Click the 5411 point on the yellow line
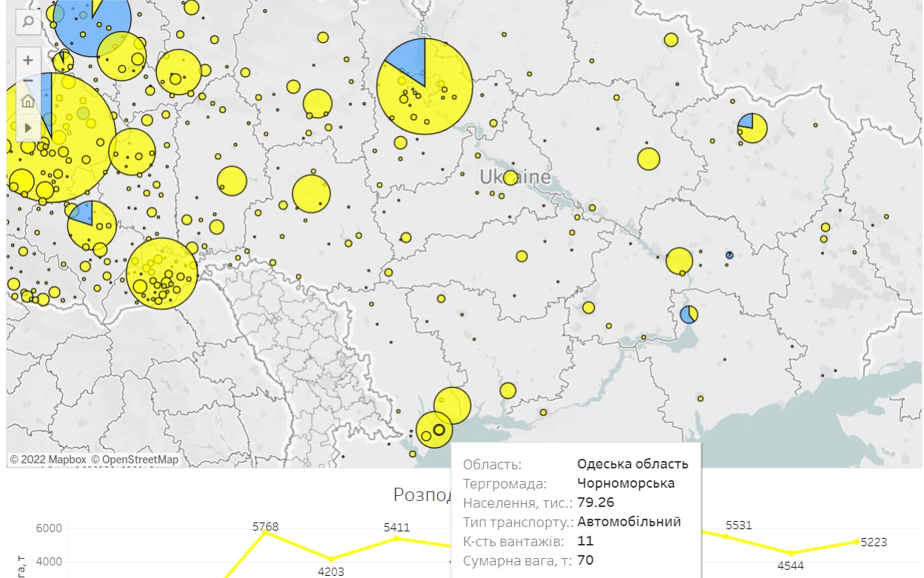924x578 pixels. point(397,538)
